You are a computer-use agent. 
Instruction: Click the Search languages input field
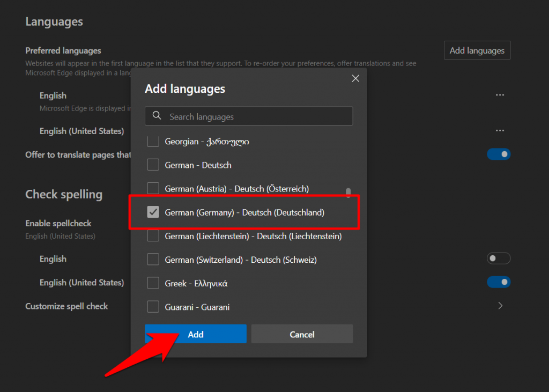[x=249, y=116]
